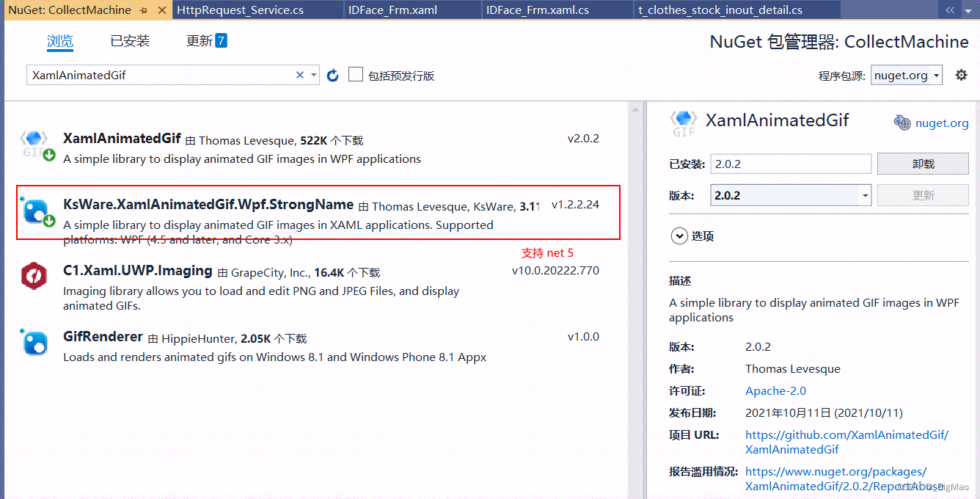Open HttpRequest_Service.cs tab
The width and height of the screenshot is (980, 499).
coord(241,10)
